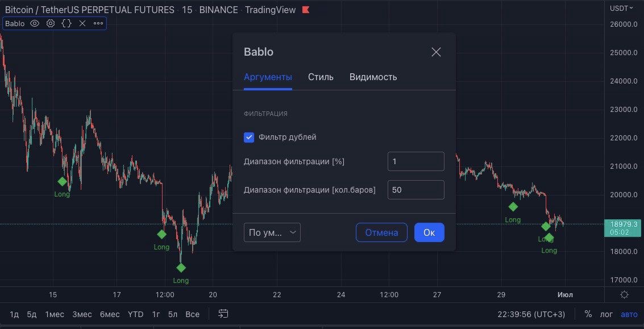Click the filtration range percent input field
The height and width of the screenshot is (329, 644).
pyautogui.click(x=416, y=161)
